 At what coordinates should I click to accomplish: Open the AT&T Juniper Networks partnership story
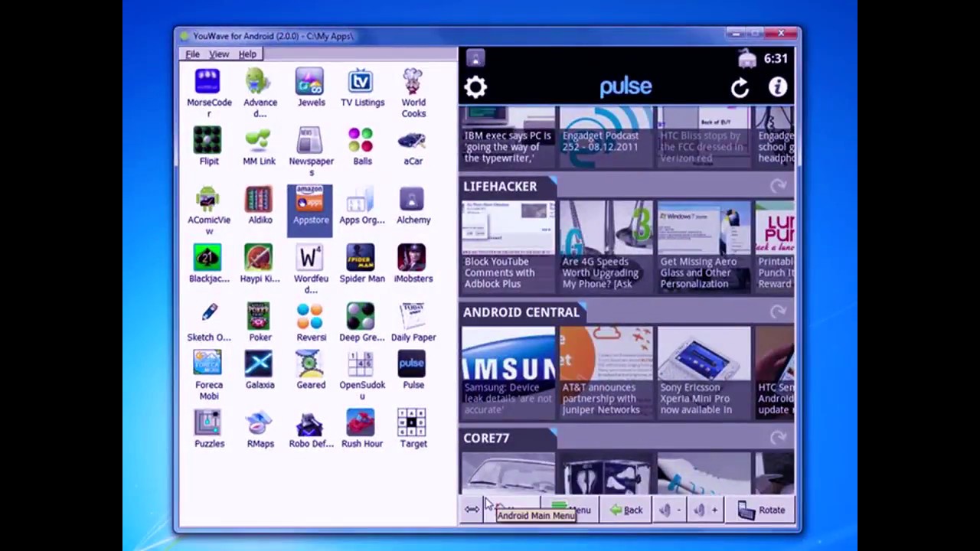pos(606,373)
